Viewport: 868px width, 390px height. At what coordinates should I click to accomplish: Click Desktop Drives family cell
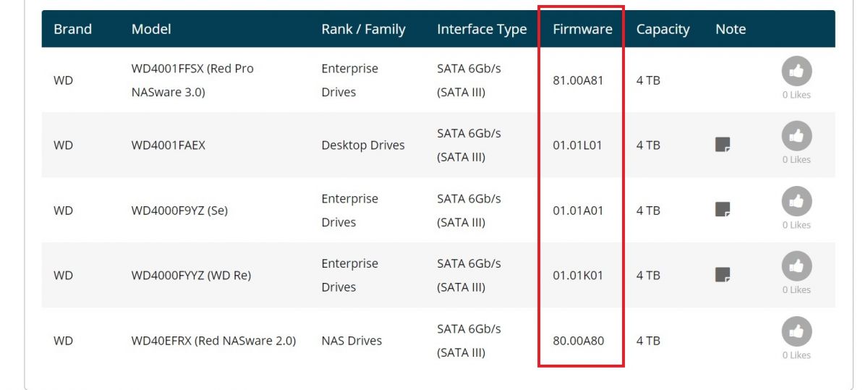click(x=363, y=145)
